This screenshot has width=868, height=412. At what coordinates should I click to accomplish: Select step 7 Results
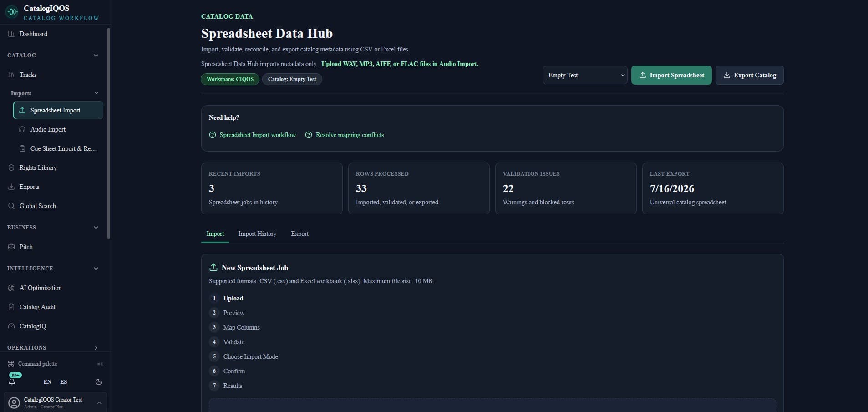tap(226, 386)
